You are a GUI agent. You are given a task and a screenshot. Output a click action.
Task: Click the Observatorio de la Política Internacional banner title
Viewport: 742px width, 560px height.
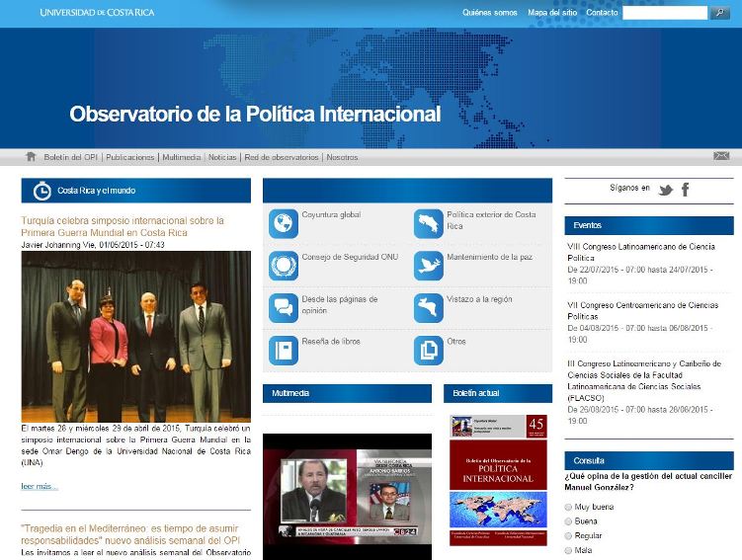[255, 114]
